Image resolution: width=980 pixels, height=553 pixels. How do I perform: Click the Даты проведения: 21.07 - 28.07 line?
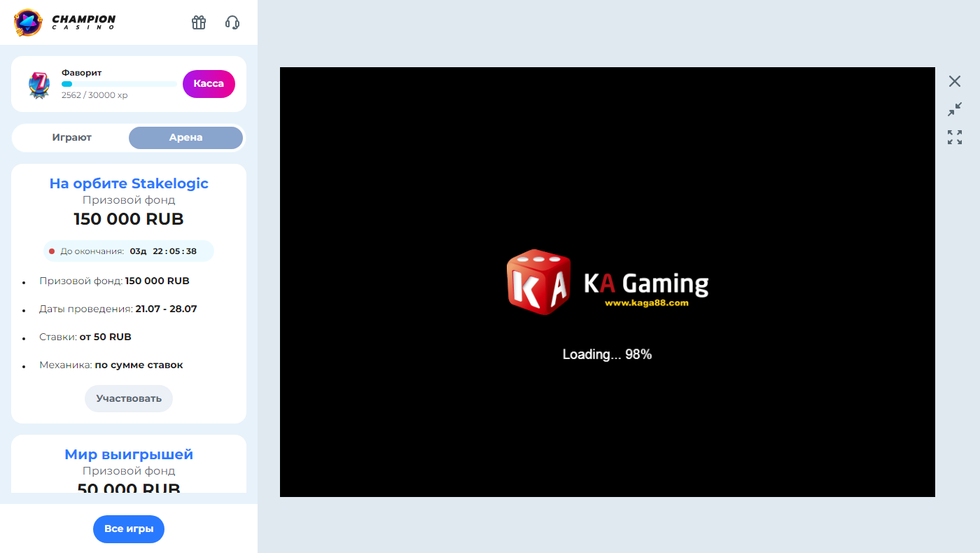point(118,309)
